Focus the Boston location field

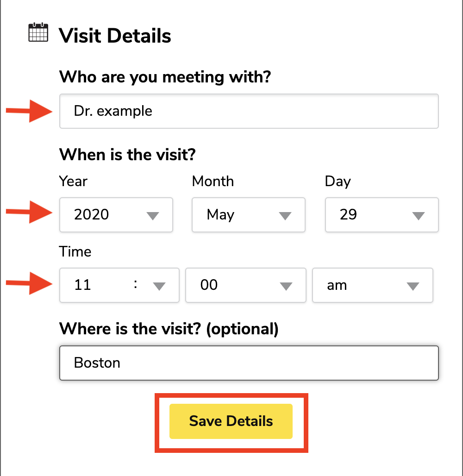[249, 363]
